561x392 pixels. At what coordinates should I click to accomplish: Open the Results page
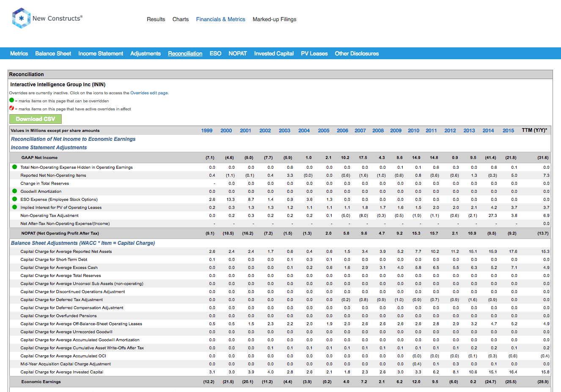click(156, 19)
